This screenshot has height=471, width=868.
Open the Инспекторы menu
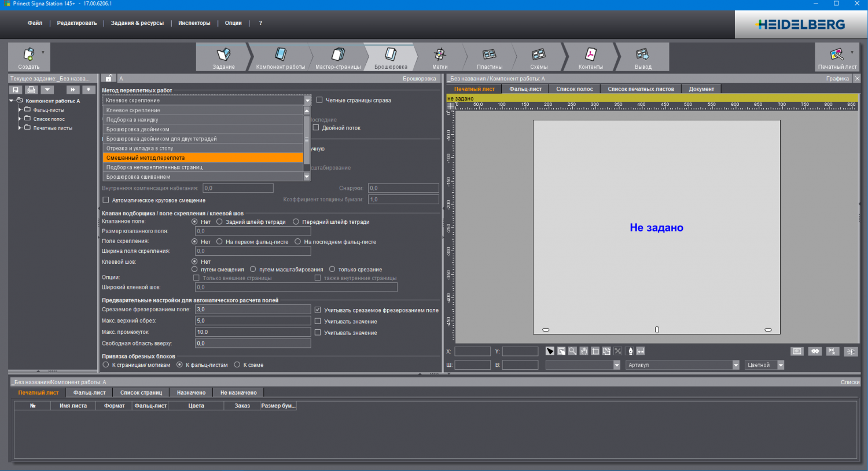point(194,23)
